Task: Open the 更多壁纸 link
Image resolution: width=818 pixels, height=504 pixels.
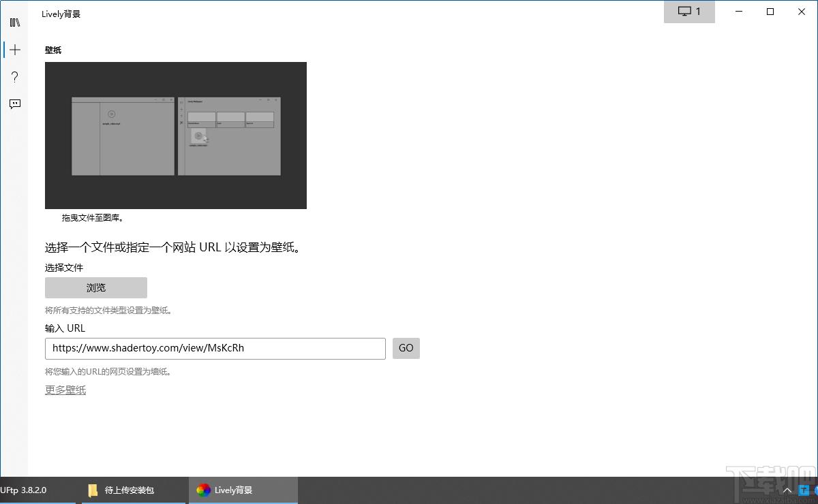Action: 65,390
